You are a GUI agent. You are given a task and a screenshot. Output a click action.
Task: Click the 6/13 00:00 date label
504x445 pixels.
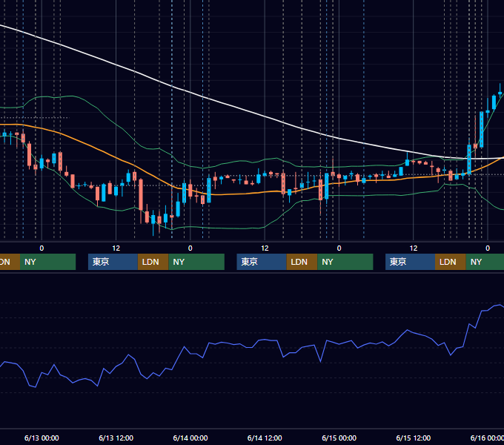coord(42,438)
